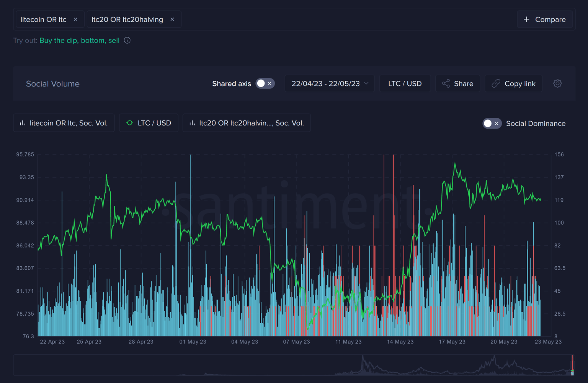Open the 22/04/23 - 22/05/23 date range picker
The width and height of the screenshot is (588, 383).
point(329,83)
